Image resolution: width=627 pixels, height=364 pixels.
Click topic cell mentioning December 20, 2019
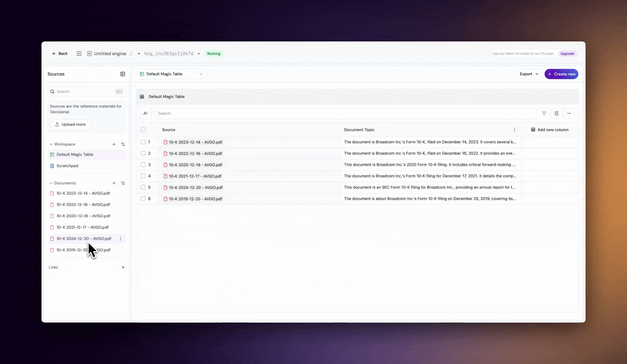coord(430,199)
